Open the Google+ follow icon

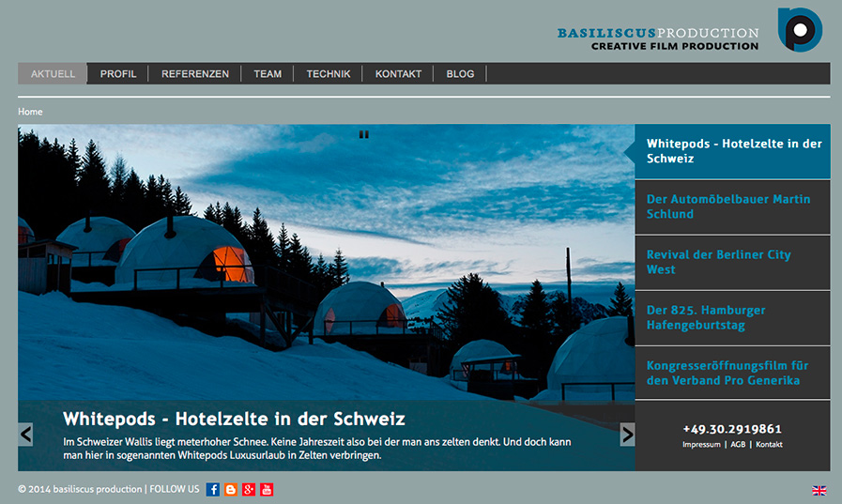tap(249, 489)
